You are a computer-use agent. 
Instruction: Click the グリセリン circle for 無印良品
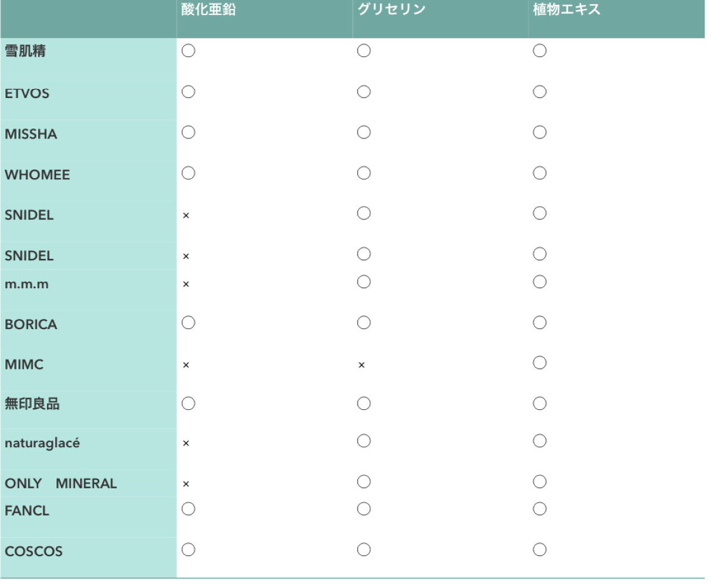(x=364, y=404)
